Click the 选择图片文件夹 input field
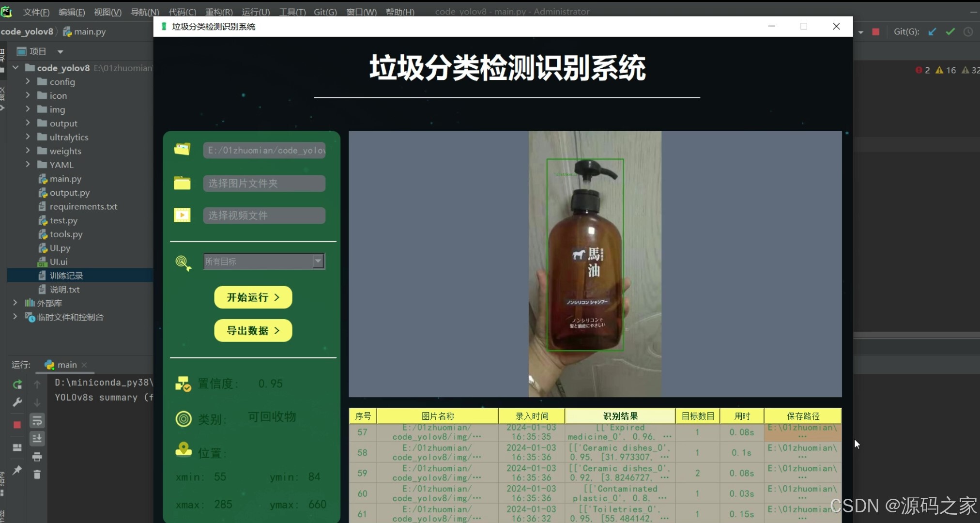Image resolution: width=980 pixels, height=523 pixels. coord(264,184)
